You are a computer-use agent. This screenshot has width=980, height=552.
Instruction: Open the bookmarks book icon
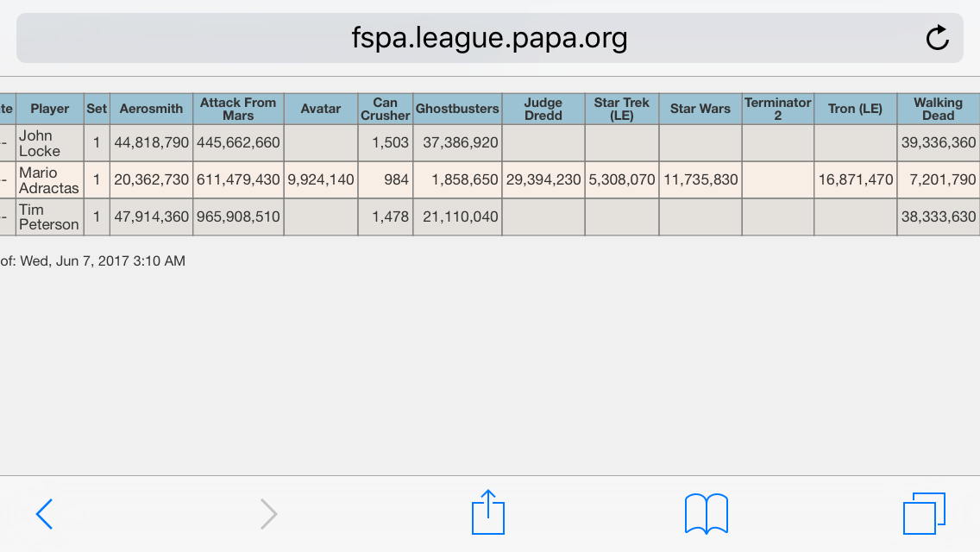[707, 514]
